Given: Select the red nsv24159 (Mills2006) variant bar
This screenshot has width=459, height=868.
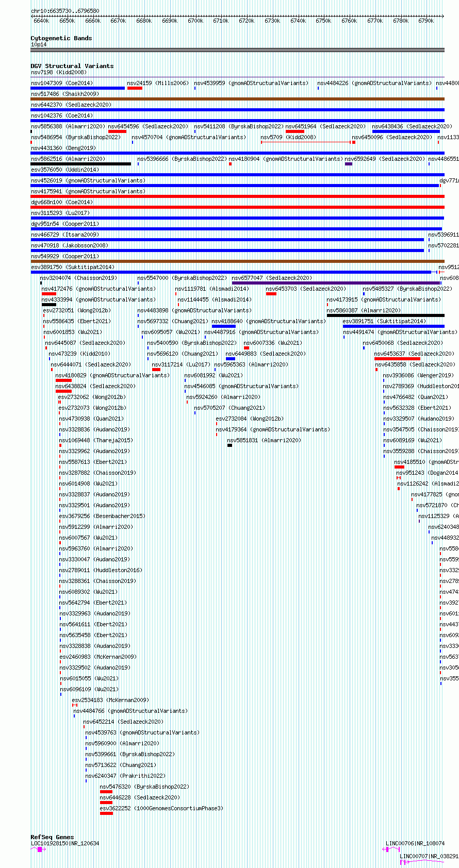Looking at the screenshot, I should 135,88.
